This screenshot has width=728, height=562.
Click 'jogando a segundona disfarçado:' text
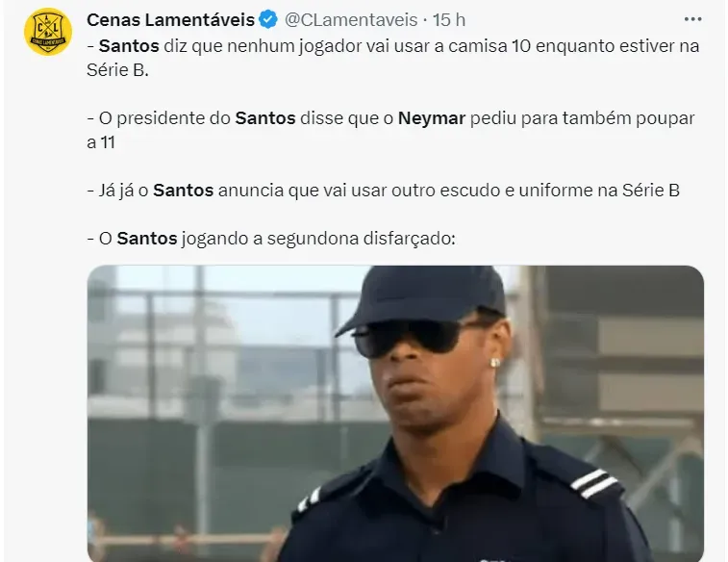point(318,239)
